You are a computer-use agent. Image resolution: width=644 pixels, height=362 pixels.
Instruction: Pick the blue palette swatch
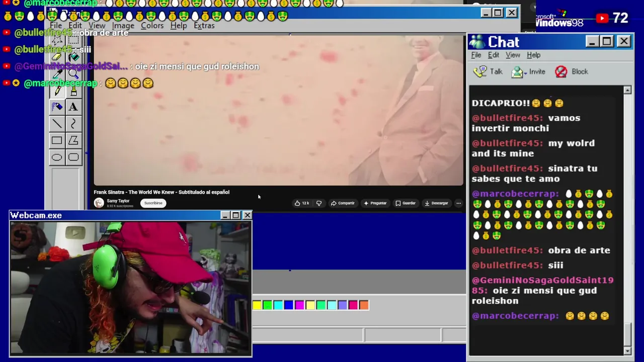[289, 305]
